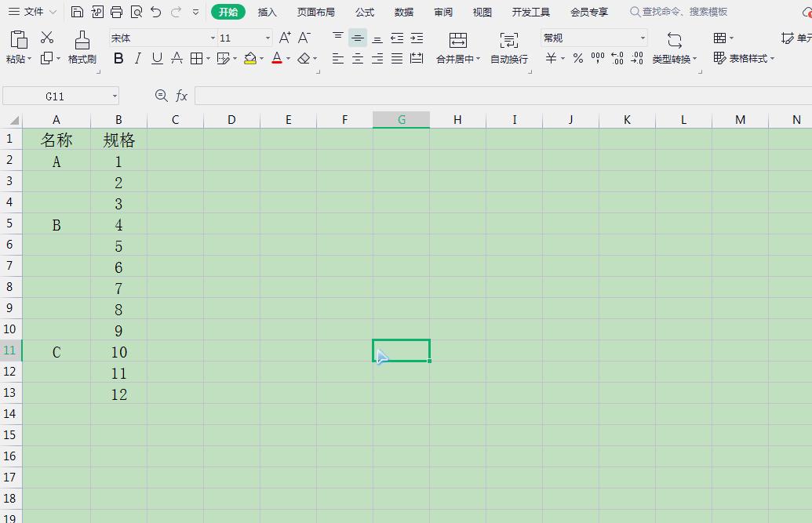Open font color dropdown arrow

[x=289, y=59]
